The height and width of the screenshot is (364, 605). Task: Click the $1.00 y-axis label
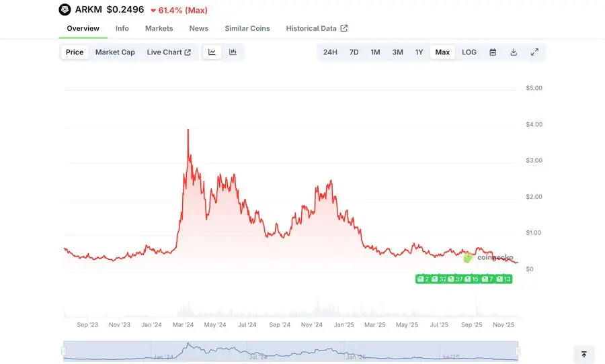coord(533,232)
